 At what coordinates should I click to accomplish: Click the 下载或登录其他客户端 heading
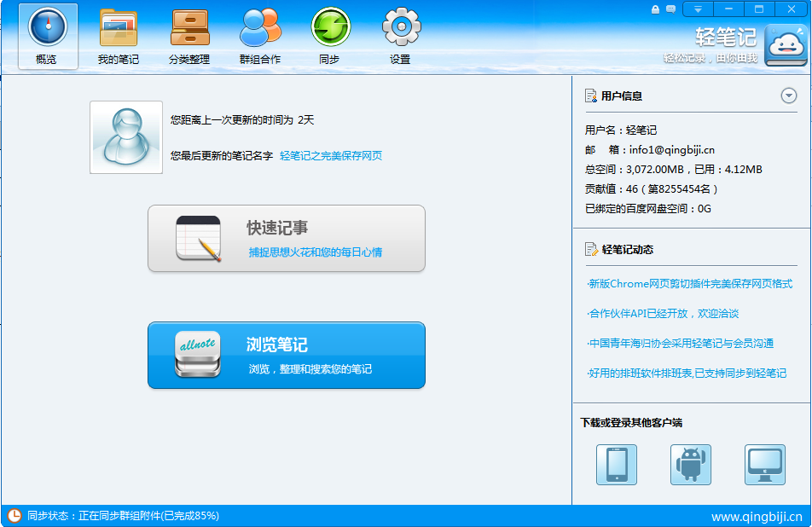pyautogui.click(x=631, y=423)
